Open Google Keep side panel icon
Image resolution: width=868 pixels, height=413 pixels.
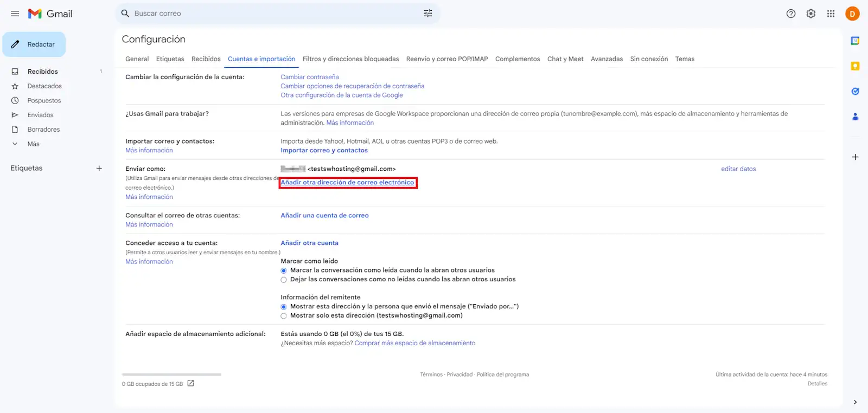point(855,66)
